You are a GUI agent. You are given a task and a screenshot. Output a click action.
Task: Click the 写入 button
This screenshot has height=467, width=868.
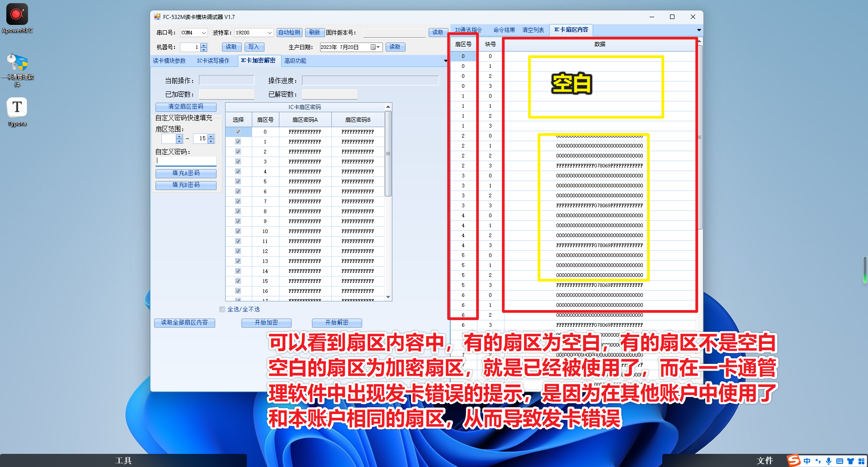254,47
